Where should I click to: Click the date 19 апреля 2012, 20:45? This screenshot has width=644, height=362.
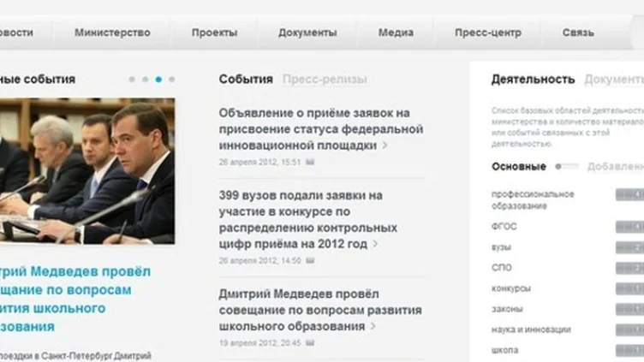coord(259,342)
